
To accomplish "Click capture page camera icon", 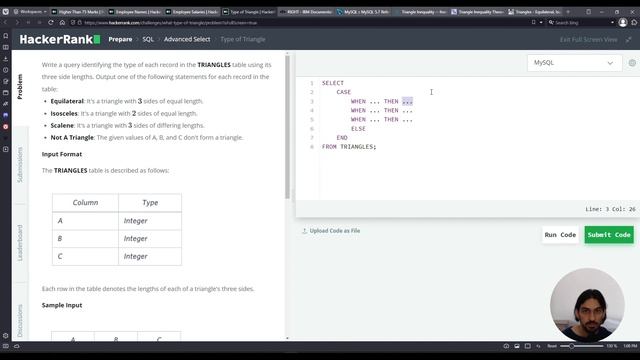I will point(517,346).
